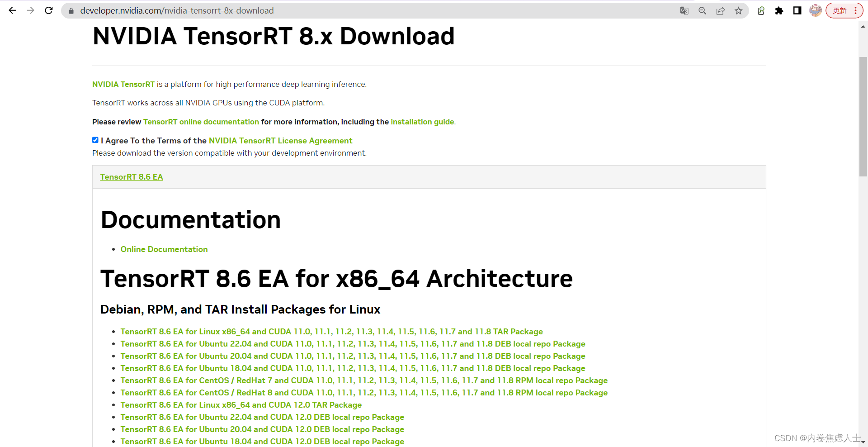Click the vertical scrollbar thumb
This screenshot has height=447, width=868.
(863, 117)
